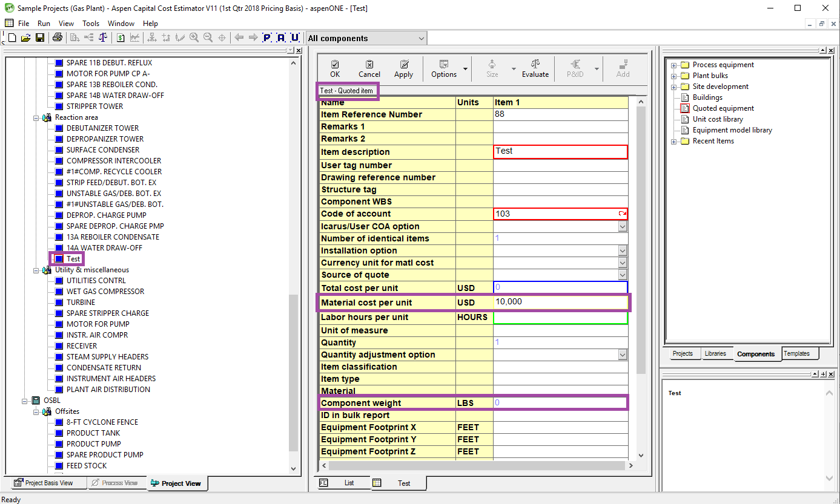Click the Evaluate scales icon in form toolbar
This screenshot has width=840, height=504.
pos(535,68)
